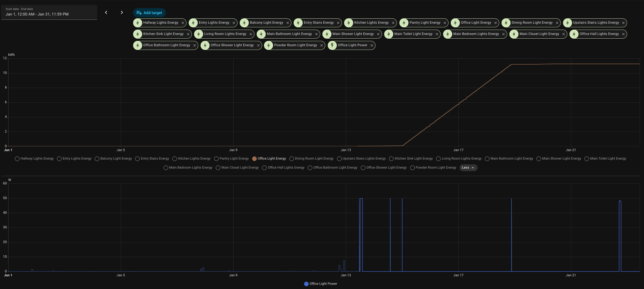
Task: Go to next date range
Action: [122, 12]
